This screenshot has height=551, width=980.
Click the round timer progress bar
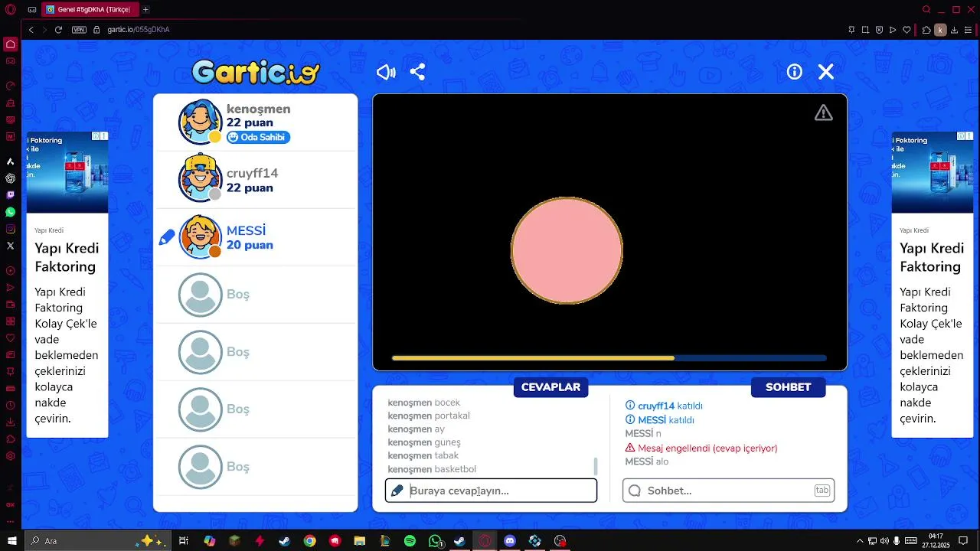point(609,357)
